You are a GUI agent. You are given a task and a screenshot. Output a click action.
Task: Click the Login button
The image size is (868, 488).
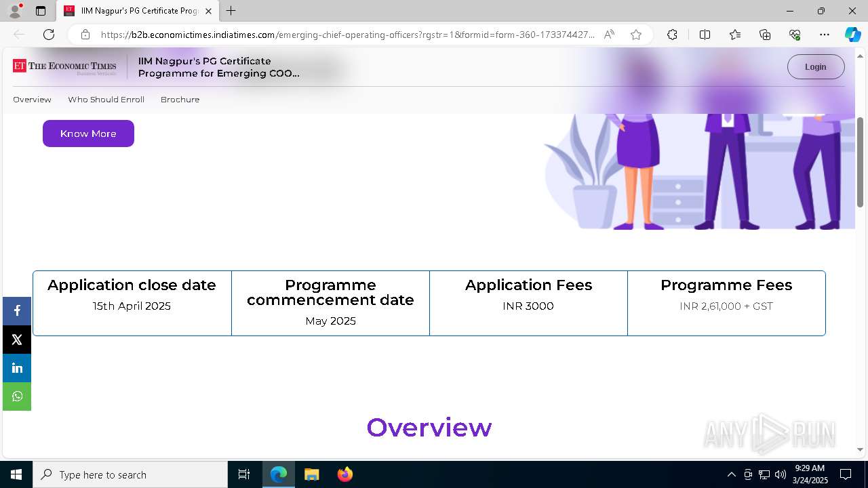coord(816,66)
